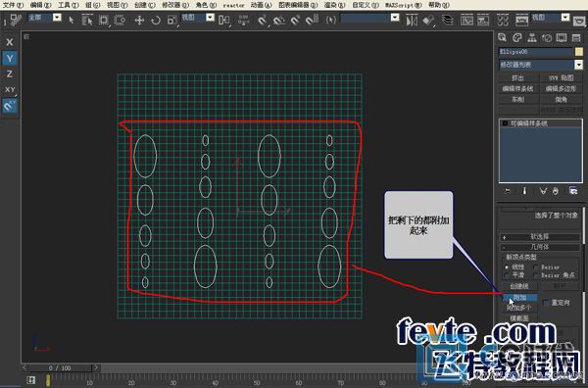Click the 附加 Attach button
This screenshot has width=588, height=388.
pos(519,298)
